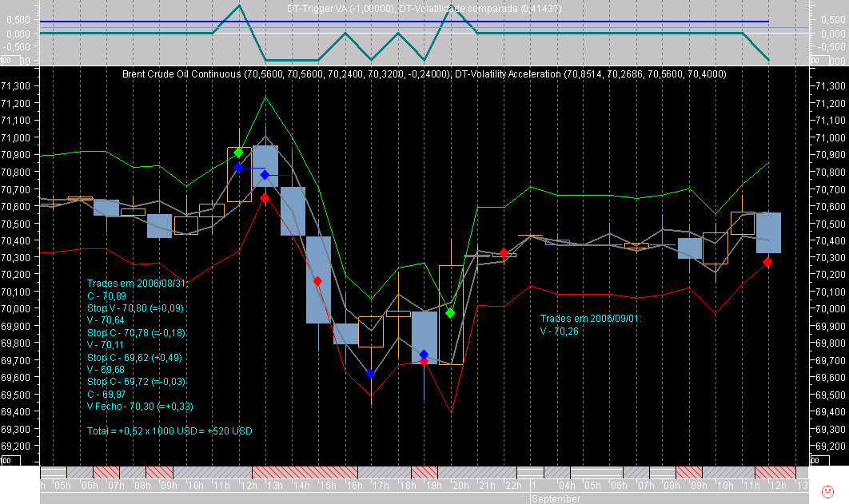
Task: Select the 14h label on the time axis
Action: [301, 486]
